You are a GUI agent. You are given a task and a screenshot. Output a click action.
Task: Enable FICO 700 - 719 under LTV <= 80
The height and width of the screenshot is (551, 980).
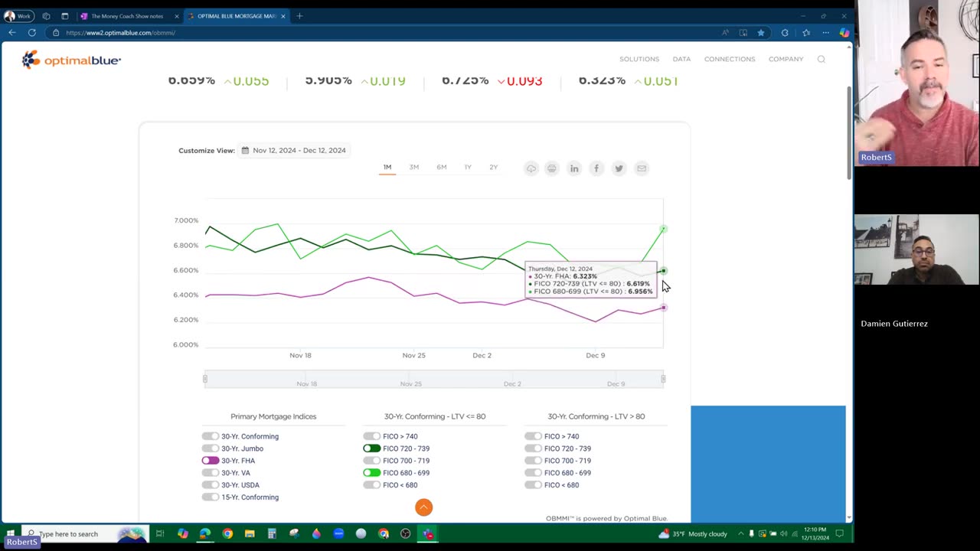coord(371,461)
